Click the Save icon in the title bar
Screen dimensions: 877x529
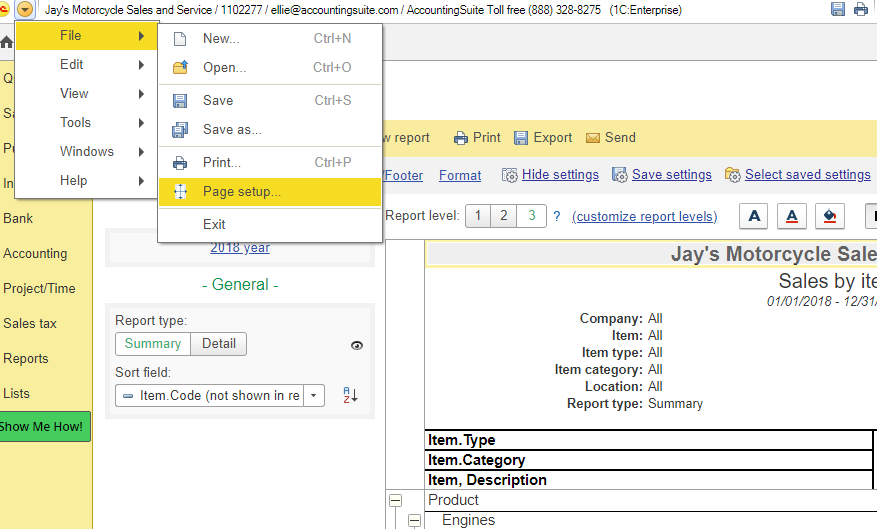click(837, 9)
